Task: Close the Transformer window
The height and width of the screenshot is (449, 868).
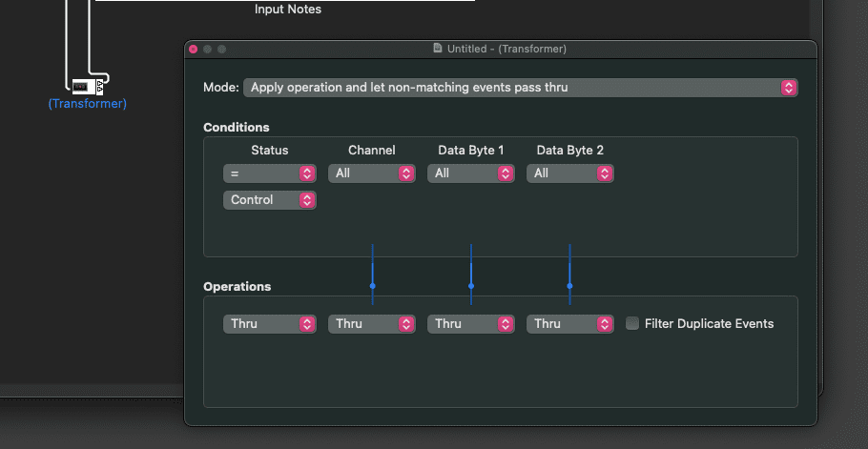Action: click(194, 50)
